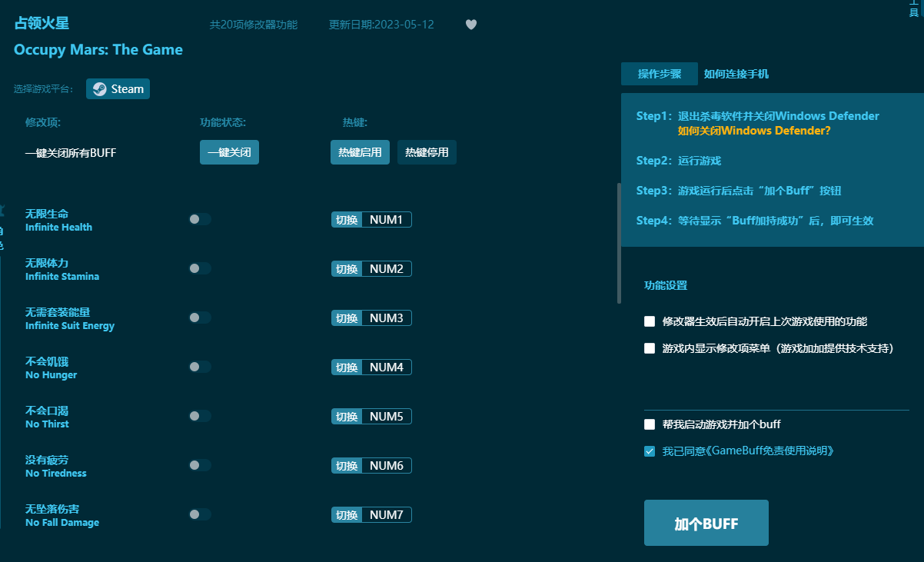
Task: Select the Steam platform button
Action: (118, 89)
